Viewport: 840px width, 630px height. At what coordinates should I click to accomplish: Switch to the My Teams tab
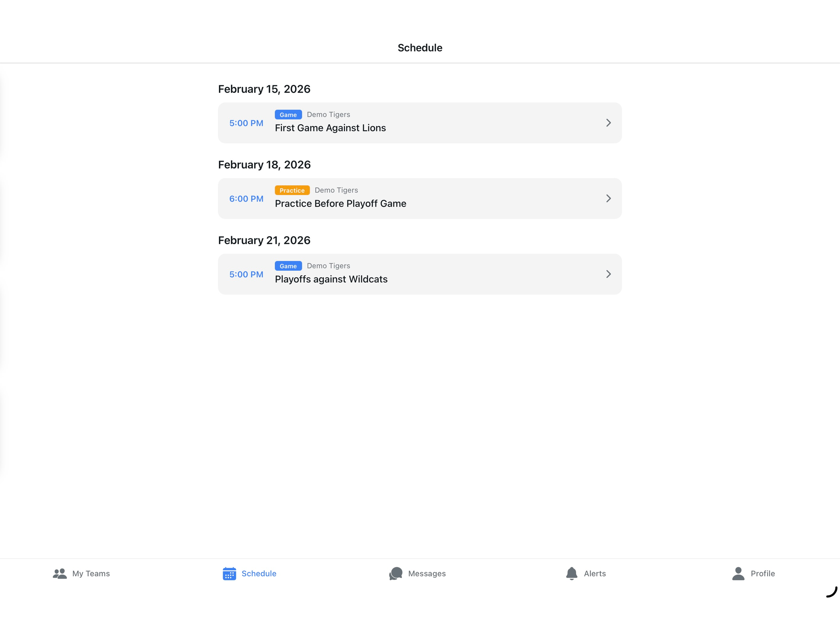click(81, 573)
